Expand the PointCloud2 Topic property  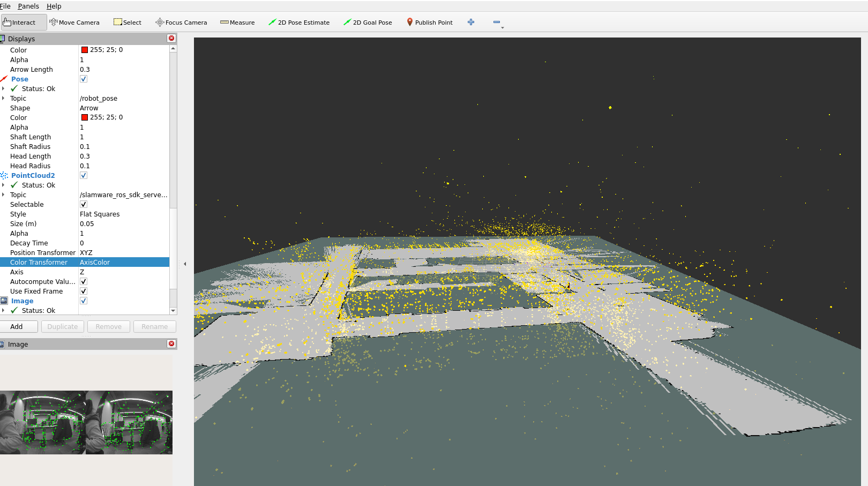tap(4, 195)
